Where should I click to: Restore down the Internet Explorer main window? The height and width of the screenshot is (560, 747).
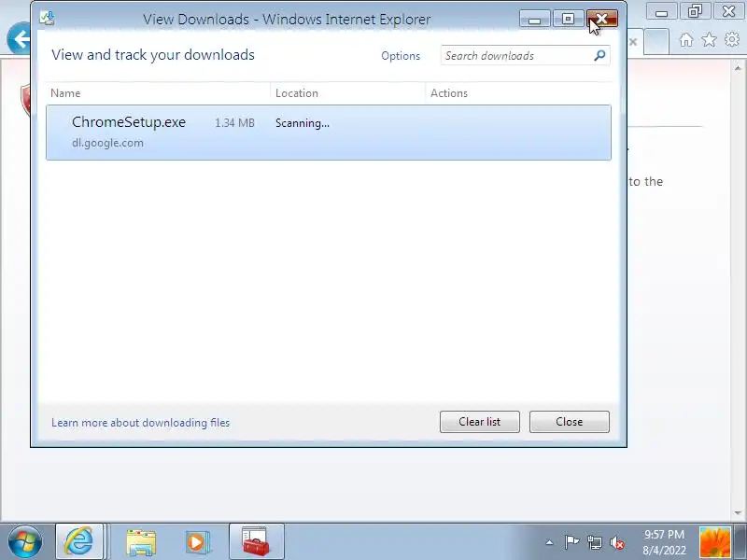[x=695, y=11]
